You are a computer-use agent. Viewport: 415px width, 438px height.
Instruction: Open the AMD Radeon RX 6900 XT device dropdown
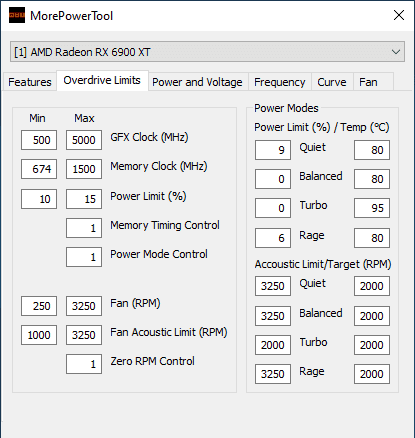pos(207,52)
